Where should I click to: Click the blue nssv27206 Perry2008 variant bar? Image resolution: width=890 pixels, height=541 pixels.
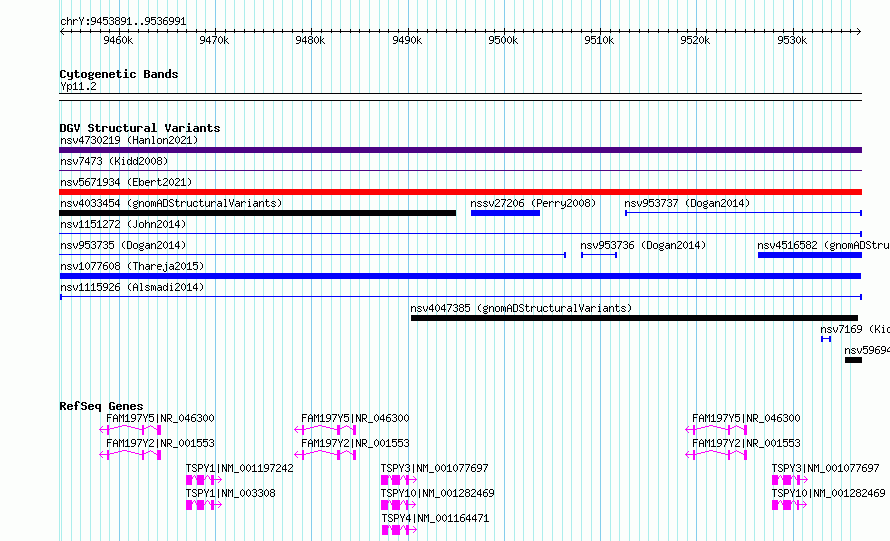tap(505, 213)
